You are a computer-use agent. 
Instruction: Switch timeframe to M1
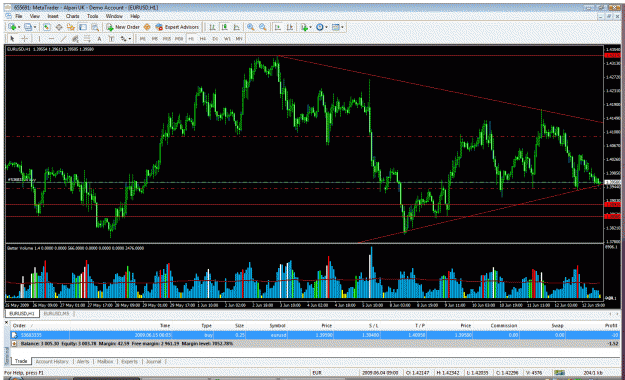point(142,39)
